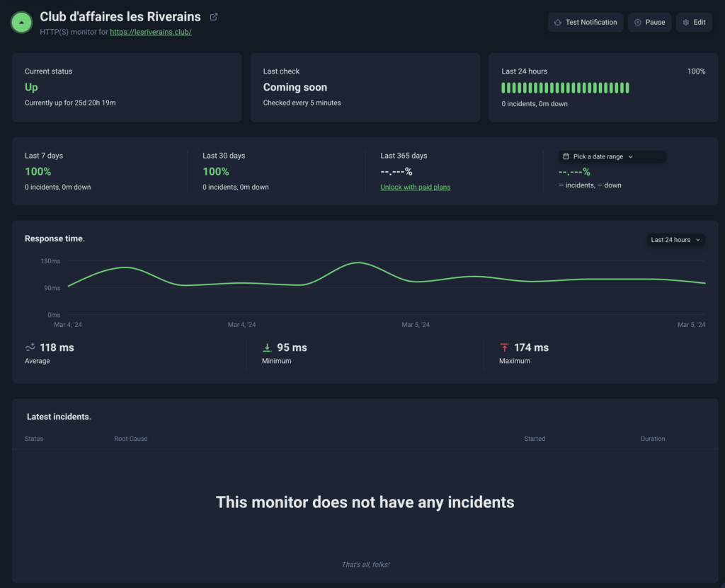Click the red maximum response arrow icon
This screenshot has width=725, height=588.
coord(504,347)
